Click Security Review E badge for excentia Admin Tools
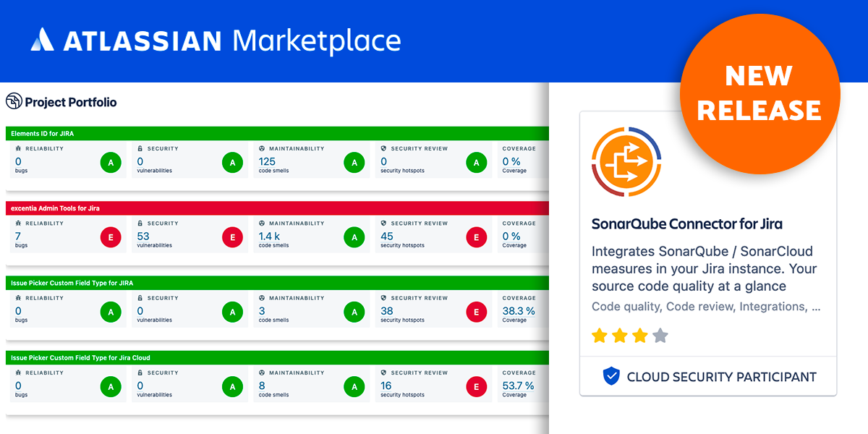The image size is (868, 434). click(476, 238)
